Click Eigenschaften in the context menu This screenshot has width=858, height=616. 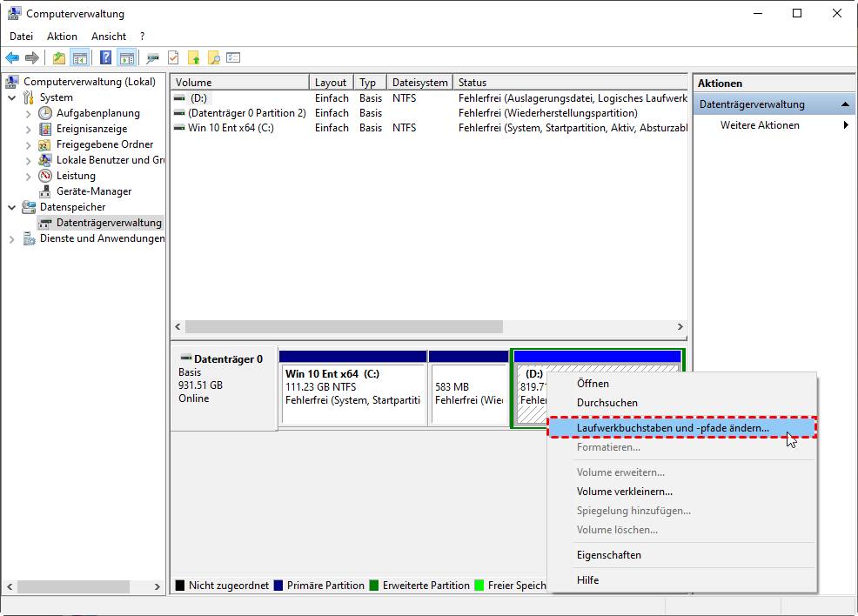click(x=608, y=555)
